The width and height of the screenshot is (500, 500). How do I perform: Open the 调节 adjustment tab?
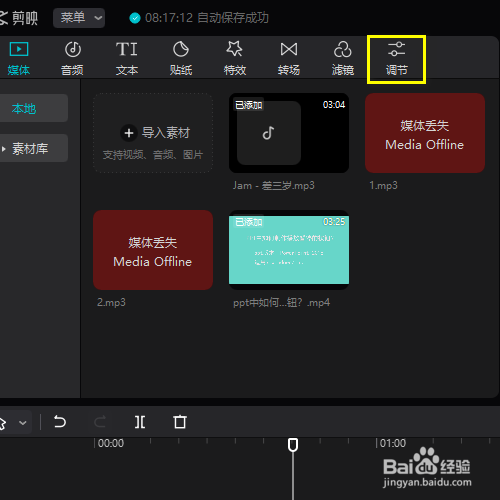click(x=396, y=58)
